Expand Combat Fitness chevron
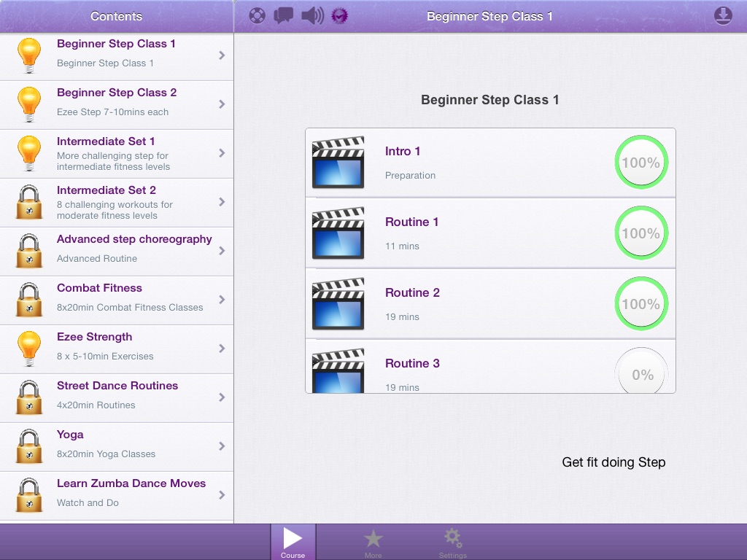The width and height of the screenshot is (747, 560). [222, 300]
